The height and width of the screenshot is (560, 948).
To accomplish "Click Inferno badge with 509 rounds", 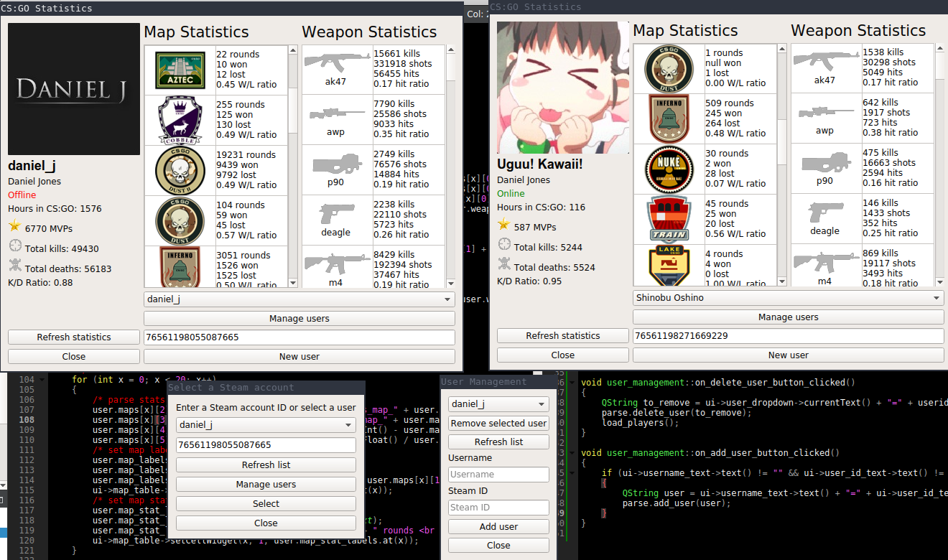I will click(x=669, y=118).
